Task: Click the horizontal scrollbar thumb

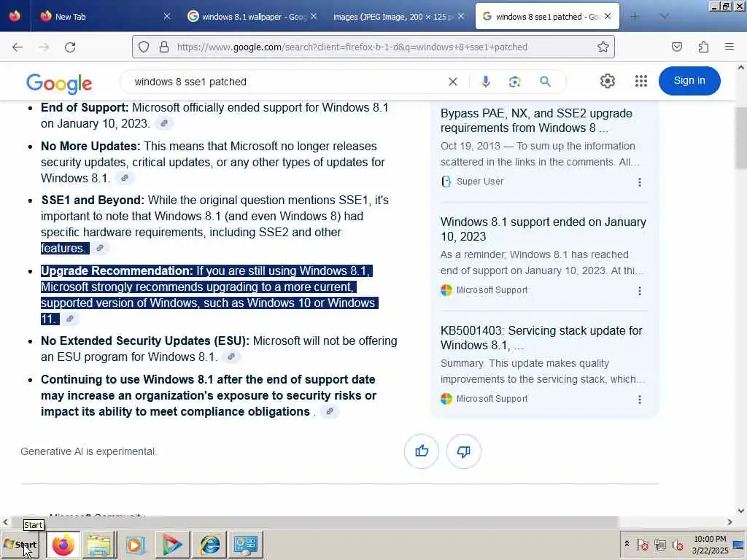Action: coord(314,522)
